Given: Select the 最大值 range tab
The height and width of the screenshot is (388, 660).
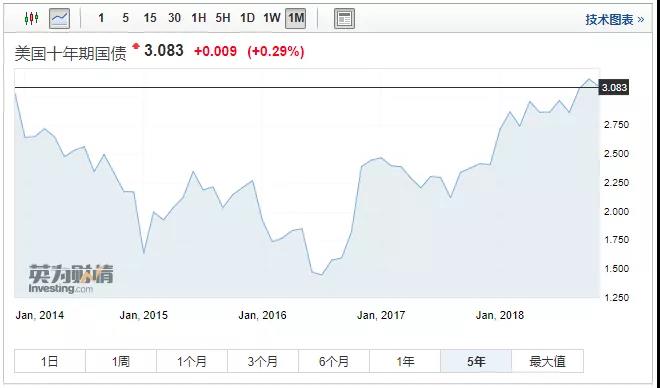Looking at the screenshot, I should 548,361.
